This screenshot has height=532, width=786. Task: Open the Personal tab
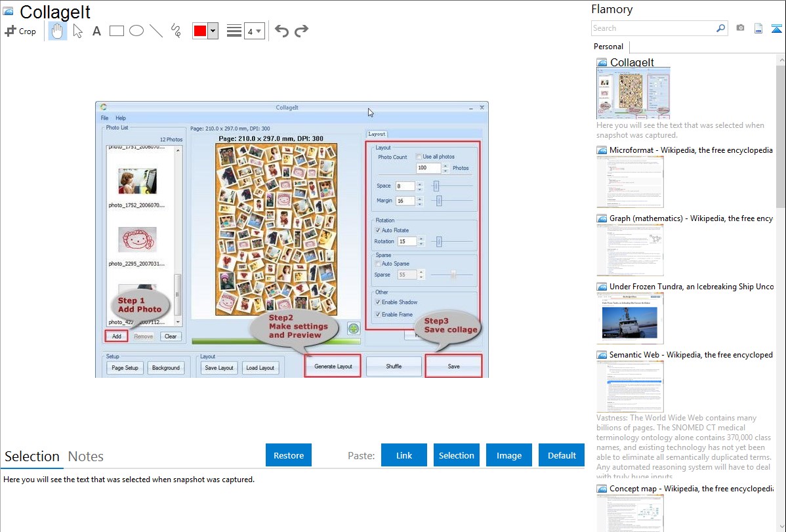tap(608, 47)
